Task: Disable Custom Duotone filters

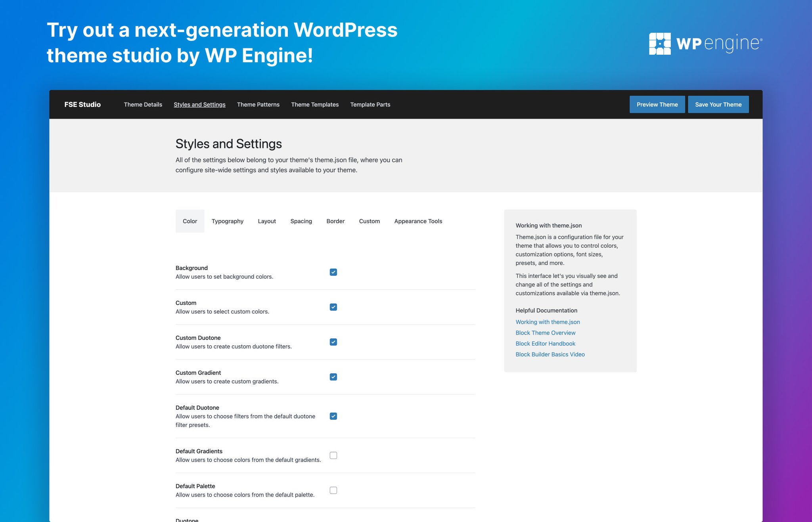Action: pos(333,342)
